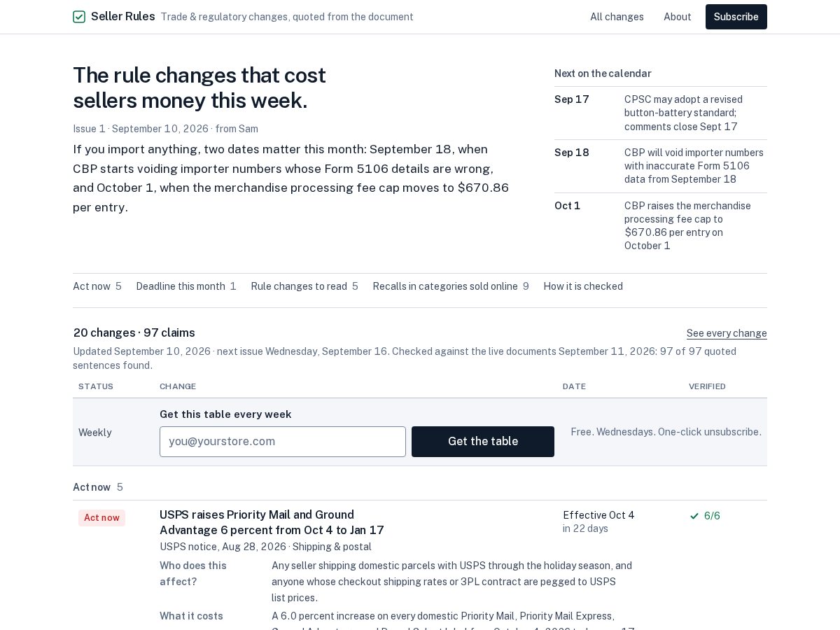Click 'Next on the calendar' heading

tap(603, 73)
